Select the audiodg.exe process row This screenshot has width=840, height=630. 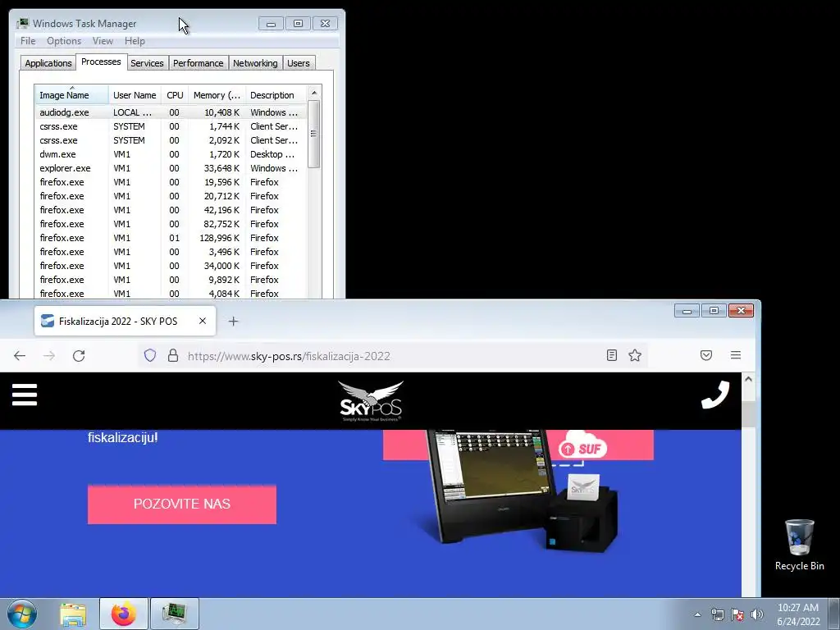pos(171,112)
